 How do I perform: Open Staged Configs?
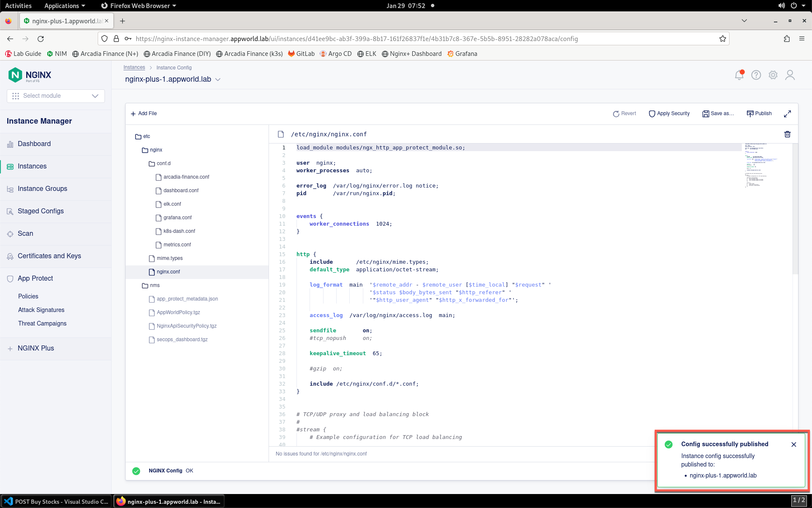point(41,211)
